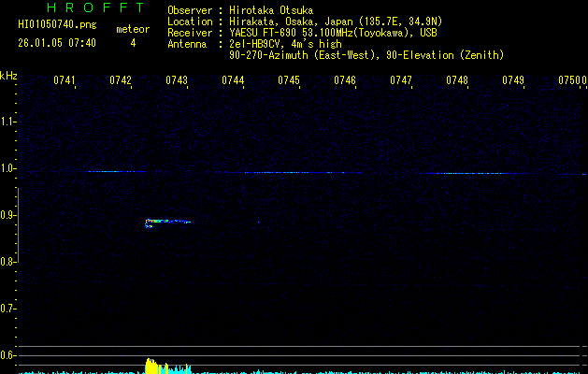This screenshot has height=374, width=588.
Task: Click the 1.0 kHz frequency label
Action: 8,169
